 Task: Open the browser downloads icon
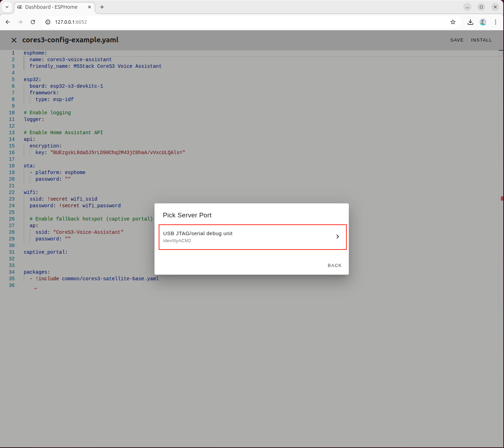pyautogui.click(x=470, y=22)
